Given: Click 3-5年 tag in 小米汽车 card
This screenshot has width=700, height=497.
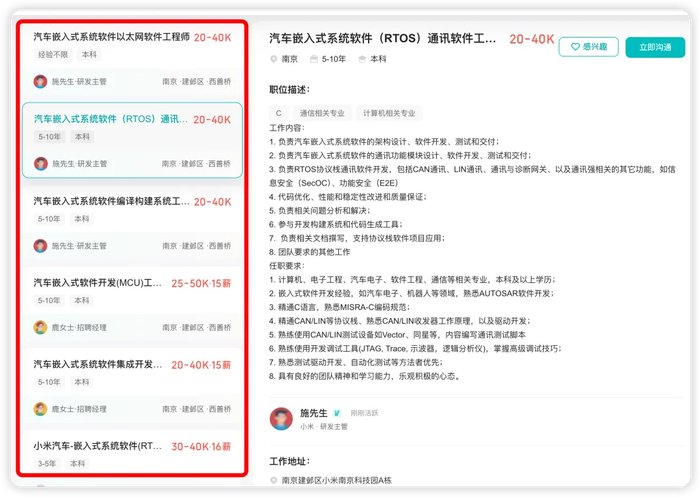Looking at the screenshot, I should click(x=47, y=464).
